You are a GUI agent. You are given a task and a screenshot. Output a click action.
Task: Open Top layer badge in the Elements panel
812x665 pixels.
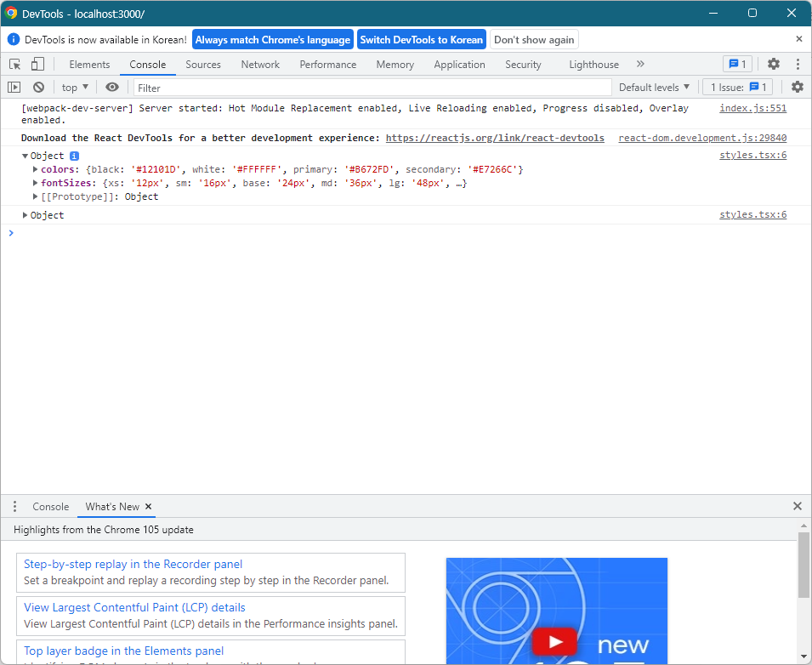tap(124, 651)
